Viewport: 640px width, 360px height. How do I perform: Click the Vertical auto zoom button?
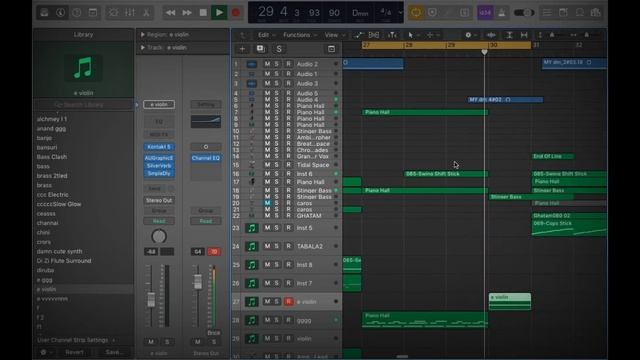coord(509,35)
